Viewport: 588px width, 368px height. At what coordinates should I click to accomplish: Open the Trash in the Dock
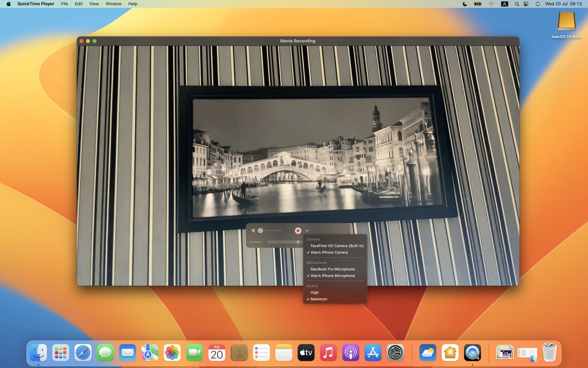tap(550, 352)
